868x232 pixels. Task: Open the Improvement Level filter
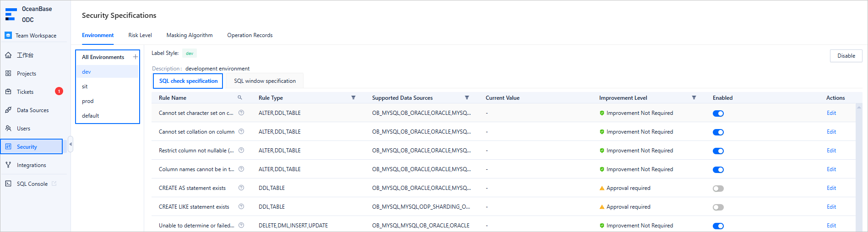tap(694, 97)
